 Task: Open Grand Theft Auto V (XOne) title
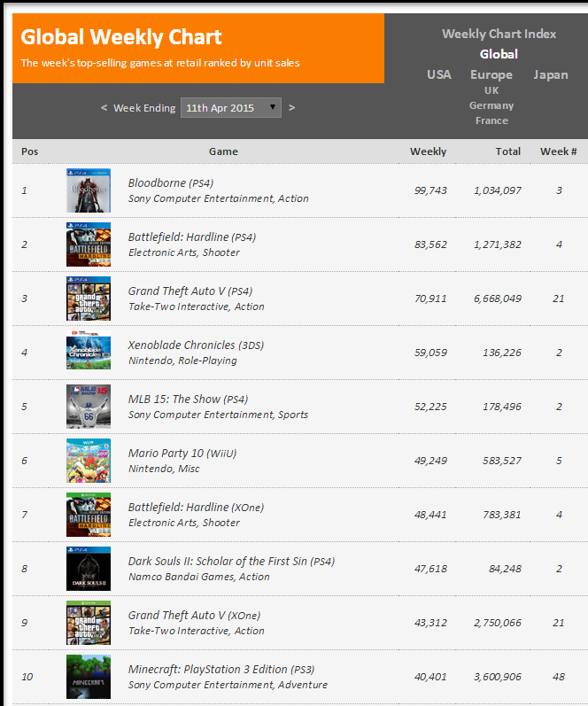coord(194,616)
